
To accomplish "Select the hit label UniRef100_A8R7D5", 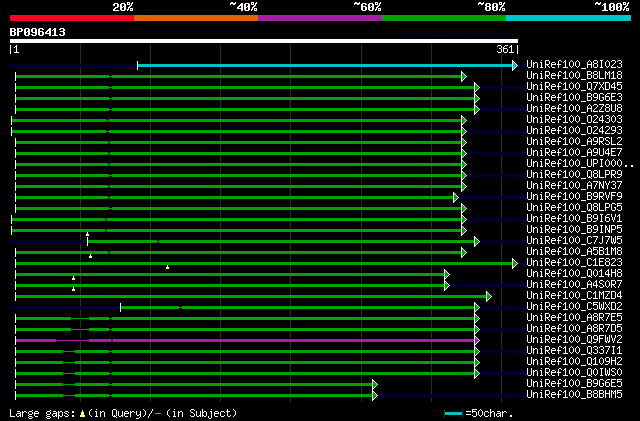I will pyautogui.click(x=574, y=329).
